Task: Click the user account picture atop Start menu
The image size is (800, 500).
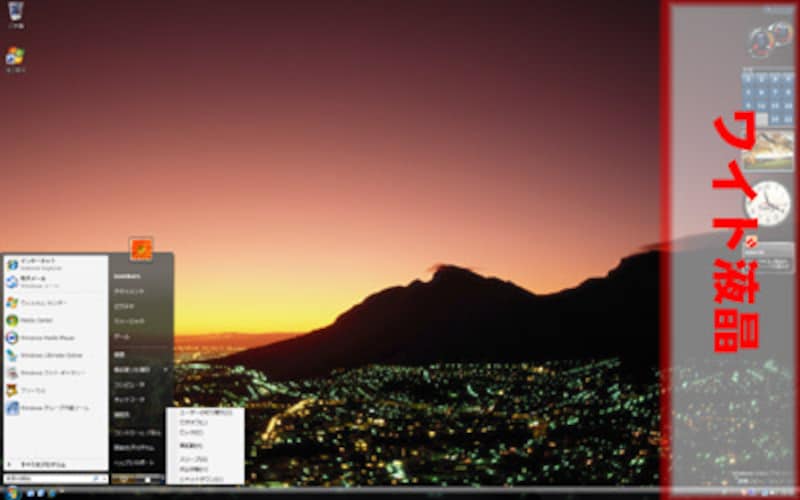Action: click(x=141, y=249)
